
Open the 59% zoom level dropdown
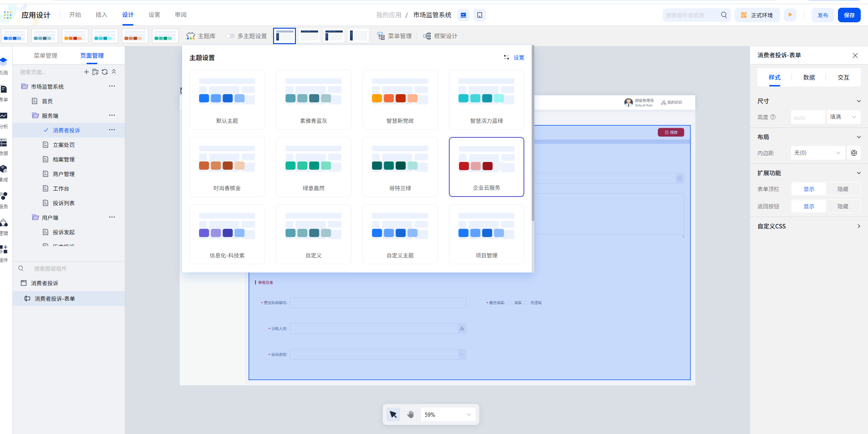pyautogui.click(x=448, y=414)
